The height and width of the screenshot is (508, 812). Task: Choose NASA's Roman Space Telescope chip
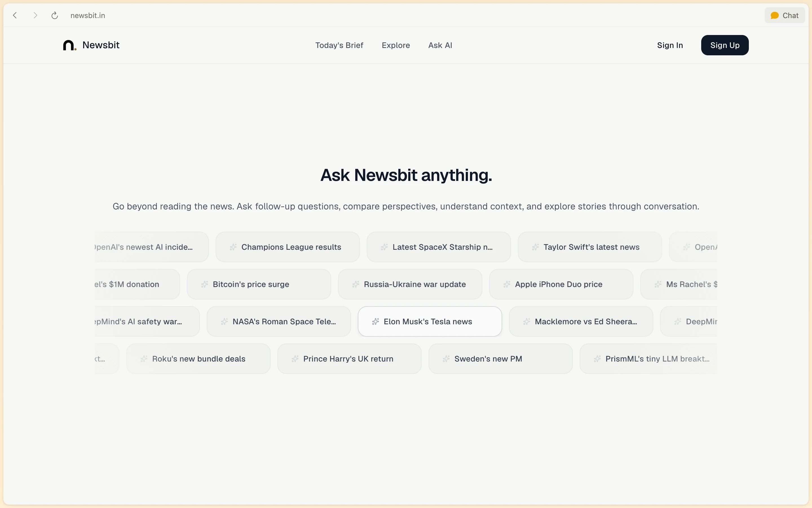(x=279, y=321)
